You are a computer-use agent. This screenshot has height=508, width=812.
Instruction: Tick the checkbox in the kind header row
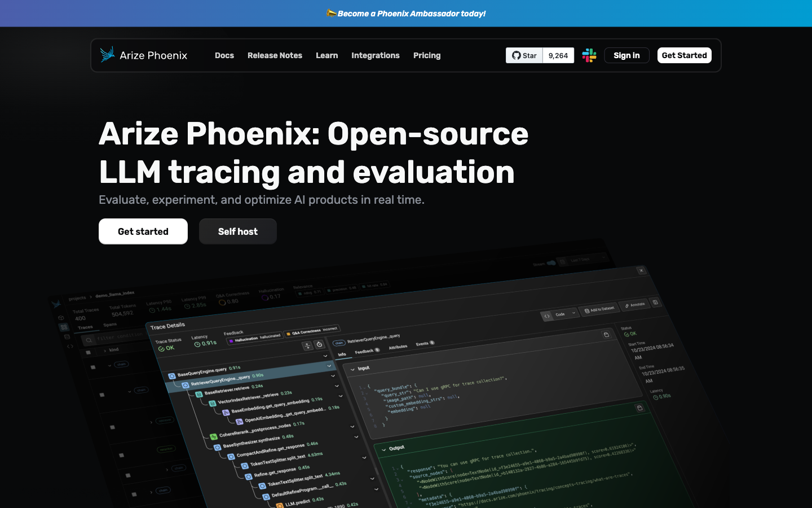click(88, 352)
